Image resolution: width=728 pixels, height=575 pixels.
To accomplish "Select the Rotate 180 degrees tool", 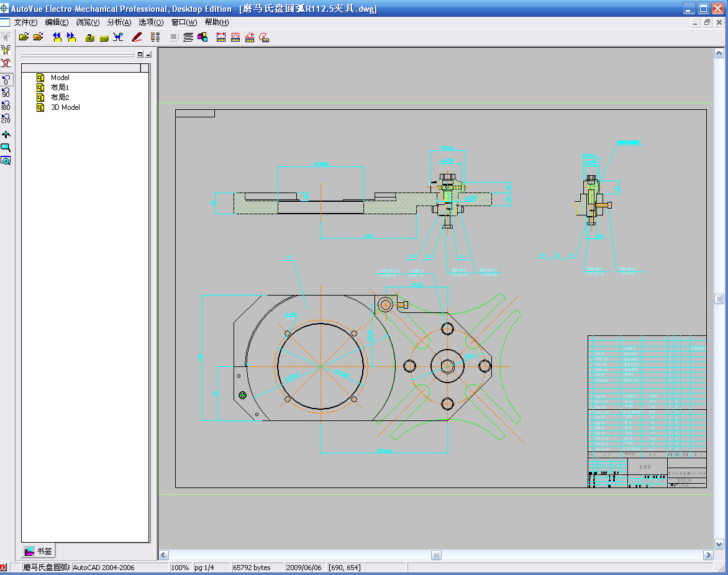I will click(6, 106).
